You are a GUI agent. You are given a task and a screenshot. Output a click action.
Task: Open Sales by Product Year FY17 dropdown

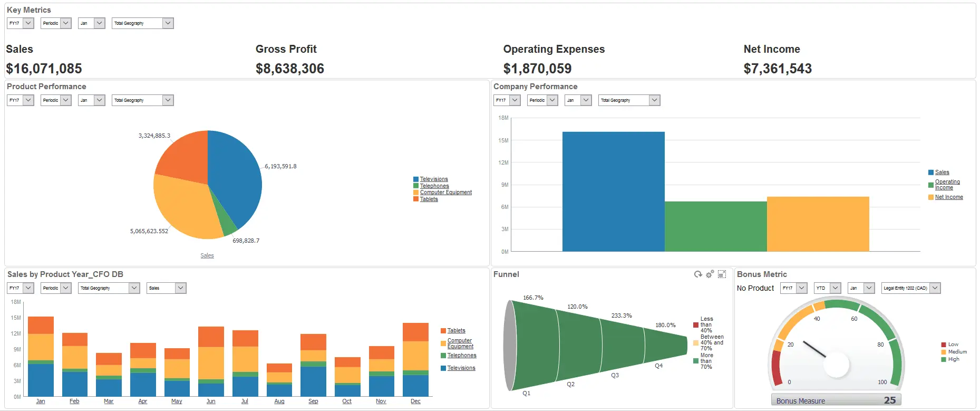click(21, 288)
